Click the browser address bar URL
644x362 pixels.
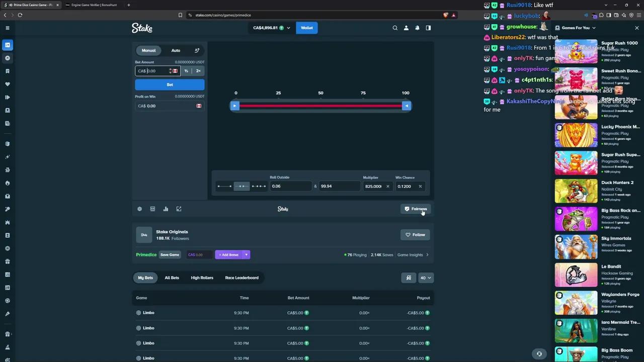pos(223,15)
